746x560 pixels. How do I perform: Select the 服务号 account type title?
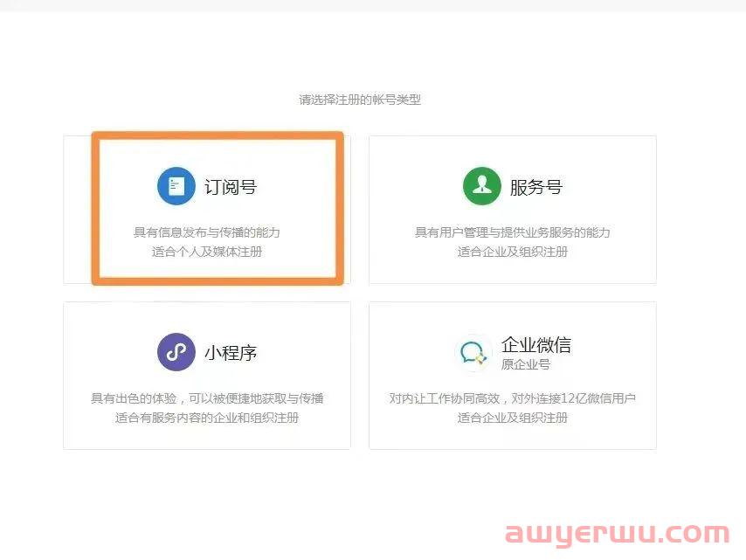pos(536,186)
